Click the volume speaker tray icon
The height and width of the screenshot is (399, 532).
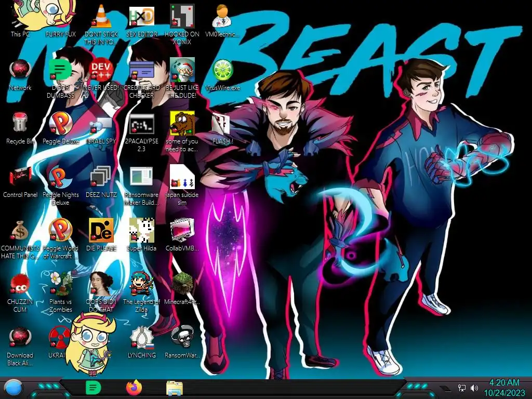click(474, 388)
